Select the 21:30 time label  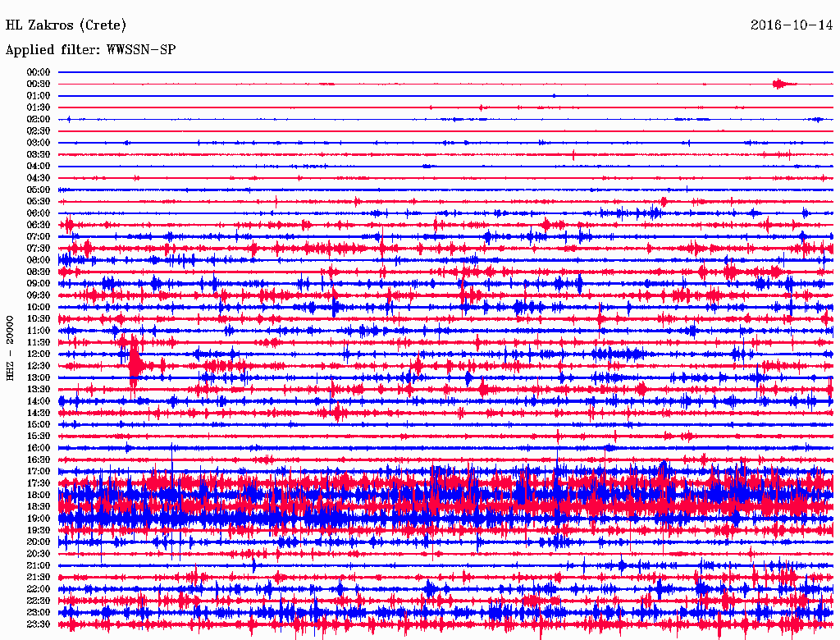(x=39, y=578)
